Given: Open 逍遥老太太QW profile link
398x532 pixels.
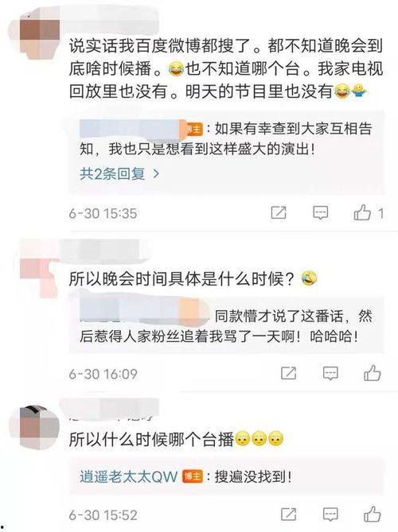Looking at the screenshot, I should coord(129,476).
